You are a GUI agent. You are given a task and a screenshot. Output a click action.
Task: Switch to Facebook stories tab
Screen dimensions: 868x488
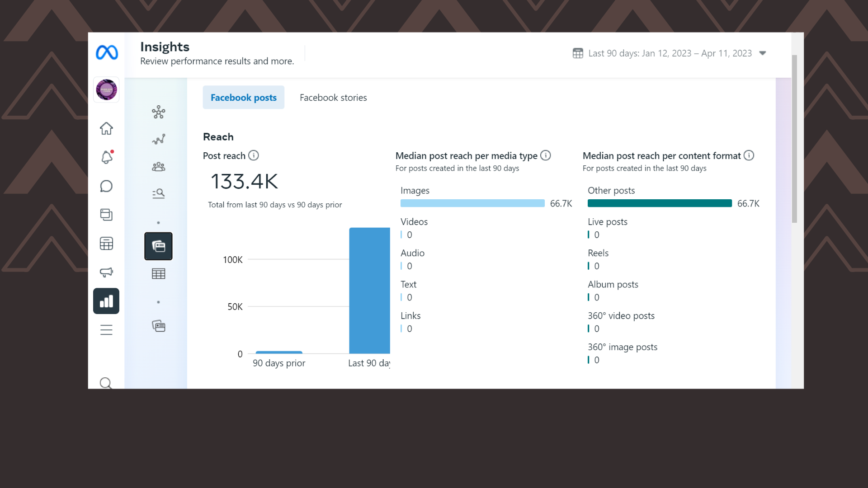pos(333,98)
